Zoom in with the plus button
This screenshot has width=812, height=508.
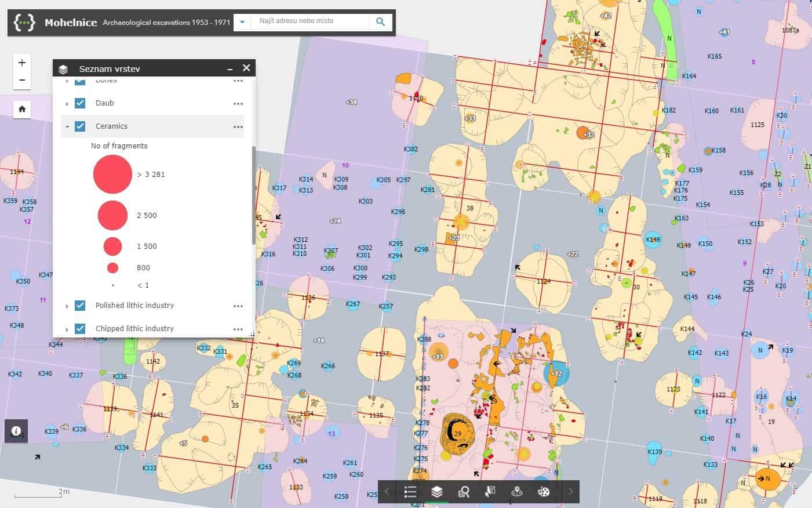click(22, 63)
